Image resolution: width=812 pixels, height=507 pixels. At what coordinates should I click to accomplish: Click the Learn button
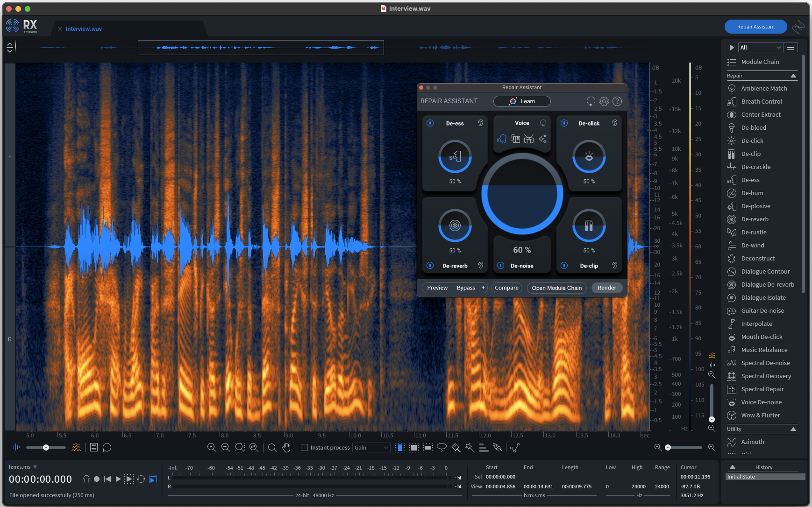click(522, 101)
